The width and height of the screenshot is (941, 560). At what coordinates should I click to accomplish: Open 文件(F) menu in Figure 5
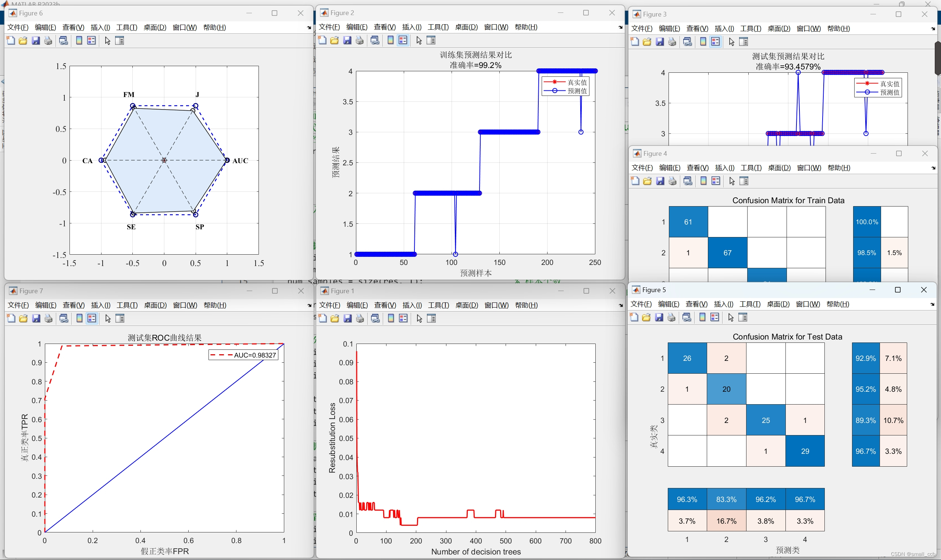[x=641, y=304]
